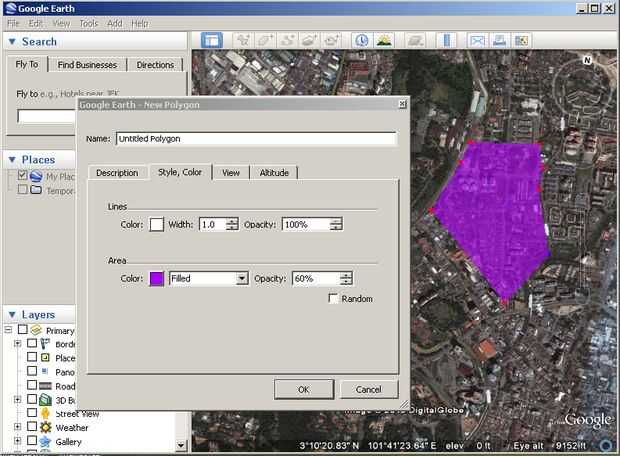Click the Email toolbar icon

[x=478, y=40]
